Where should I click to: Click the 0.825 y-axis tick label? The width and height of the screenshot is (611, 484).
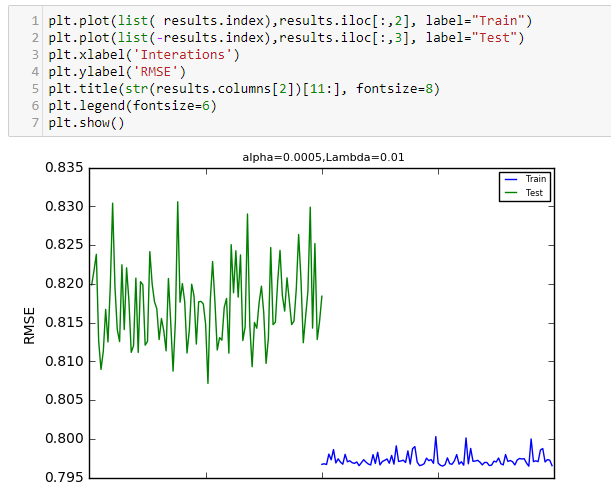[64, 245]
